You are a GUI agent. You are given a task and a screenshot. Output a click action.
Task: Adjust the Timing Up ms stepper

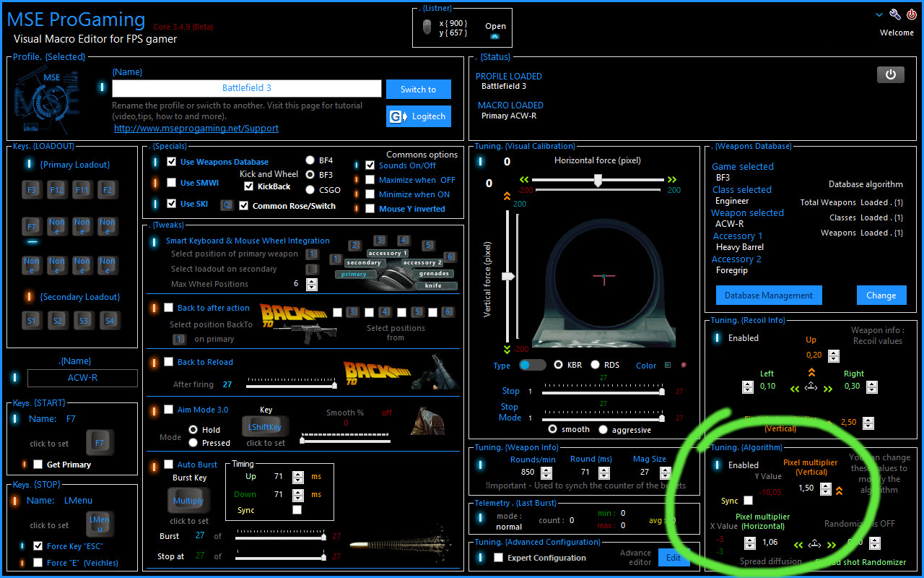(x=298, y=477)
